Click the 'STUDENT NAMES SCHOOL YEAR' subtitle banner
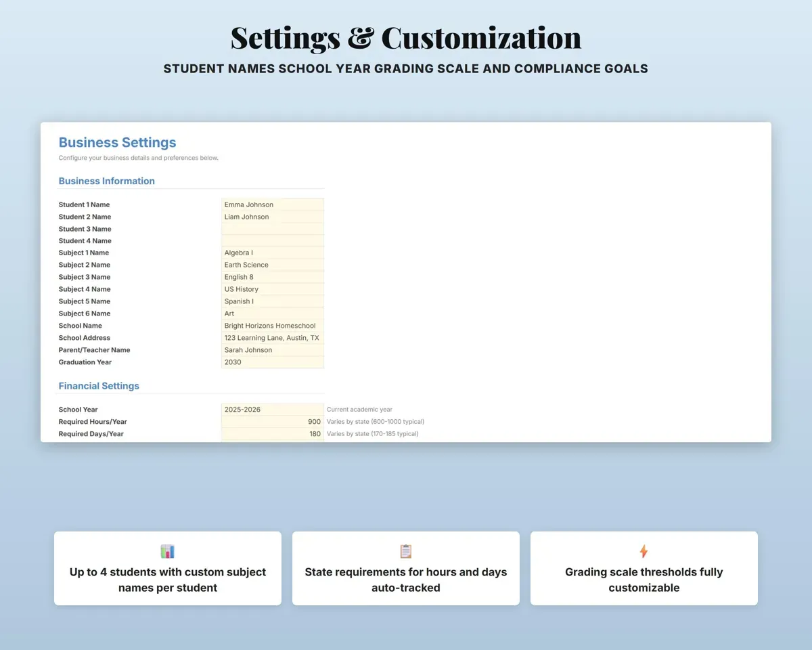This screenshot has width=812, height=650. pyautogui.click(x=406, y=69)
